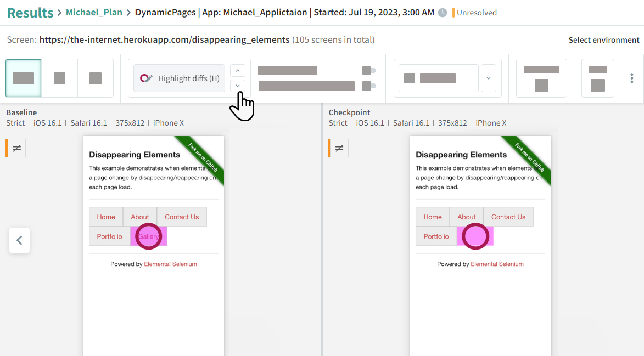The image size is (644, 356).
Task: Toggle the second switch below the first toggle
Action: click(369, 86)
